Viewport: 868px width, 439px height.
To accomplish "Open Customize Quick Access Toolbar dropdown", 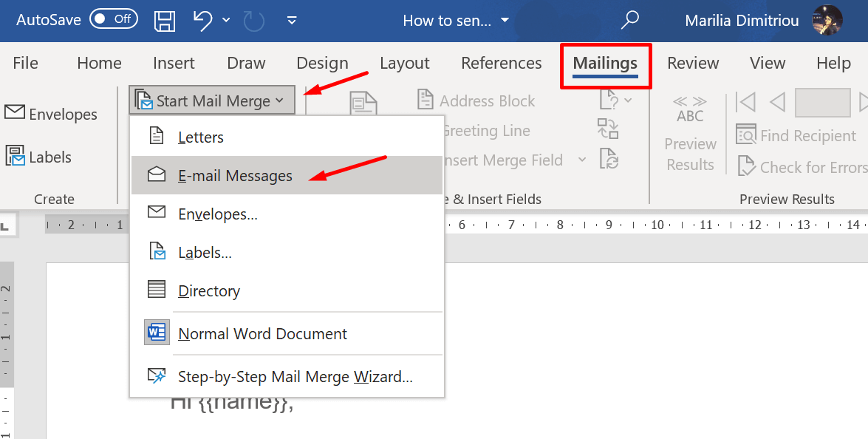I will click(292, 21).
